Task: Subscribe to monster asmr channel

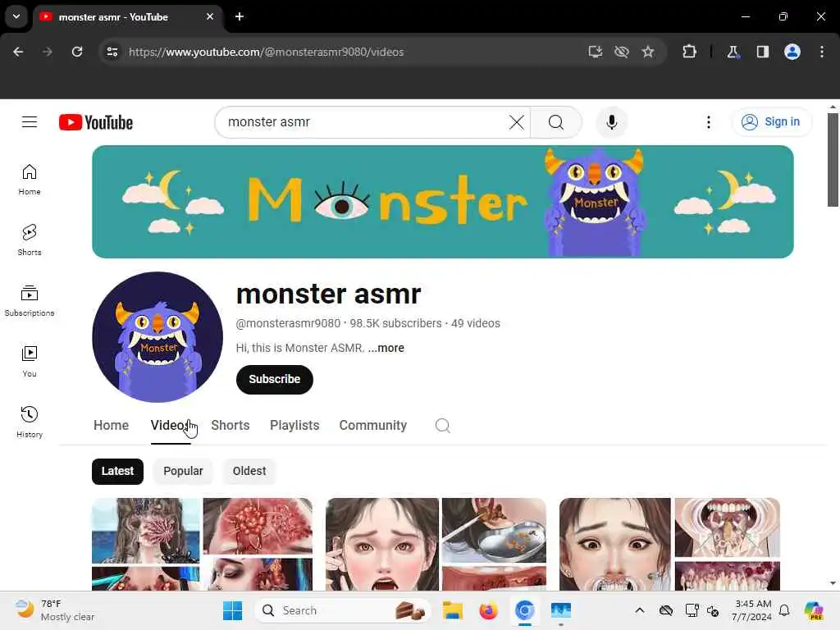Action: (274, 379)
